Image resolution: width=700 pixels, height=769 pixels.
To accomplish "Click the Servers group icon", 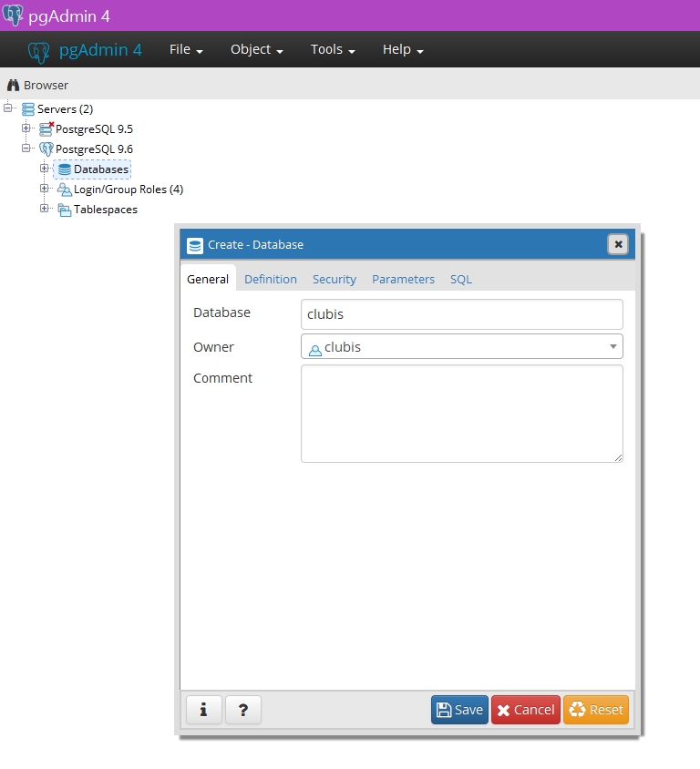I will [28, 109].
